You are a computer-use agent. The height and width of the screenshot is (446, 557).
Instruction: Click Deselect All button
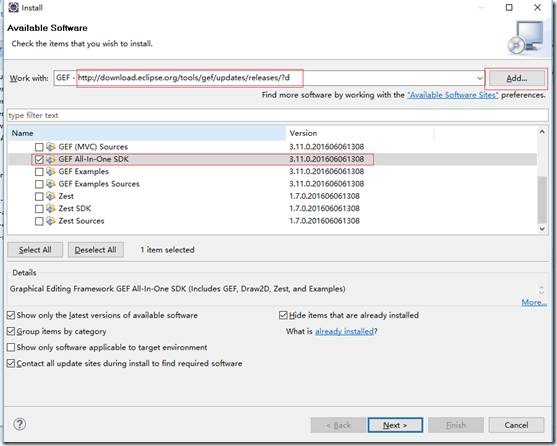[96, 250]
